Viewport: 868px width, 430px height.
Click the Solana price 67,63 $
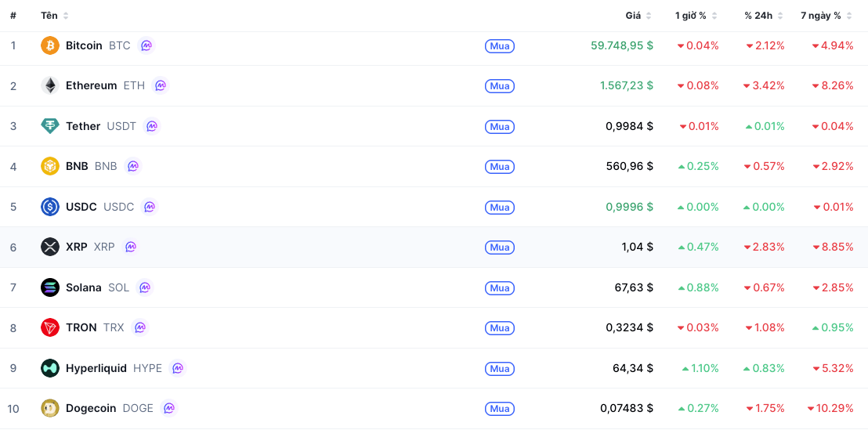click(x=633, y=287)
